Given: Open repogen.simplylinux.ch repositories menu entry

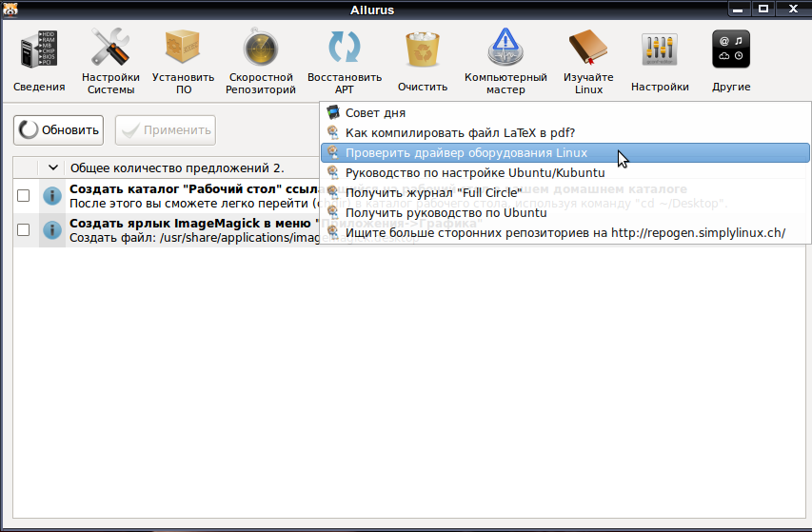Looking at the screenshot, I should (x=565, y=233).
